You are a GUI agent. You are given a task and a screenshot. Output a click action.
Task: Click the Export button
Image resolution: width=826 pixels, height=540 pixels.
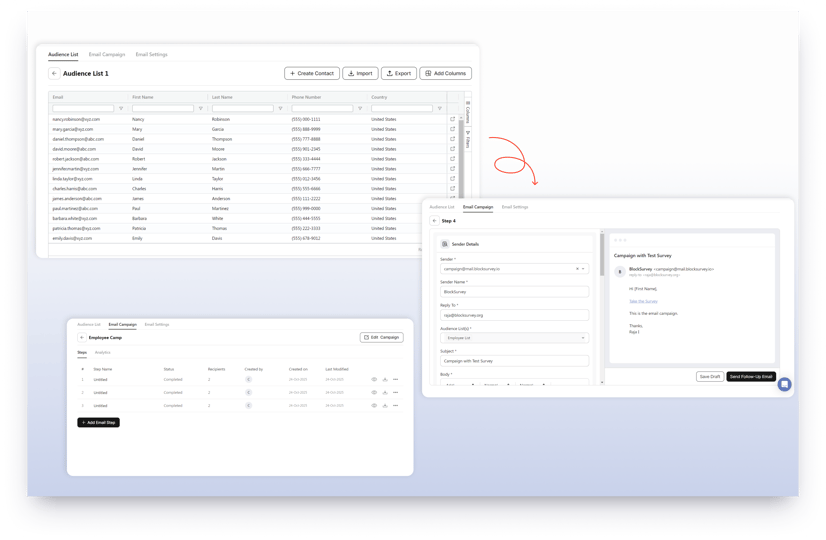(399, 73)
